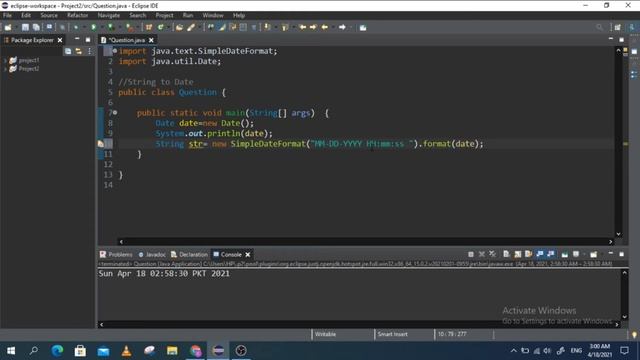640x360 pixels.
Task: Open VLC media player from the taskbar
Action: click(127, 351)
